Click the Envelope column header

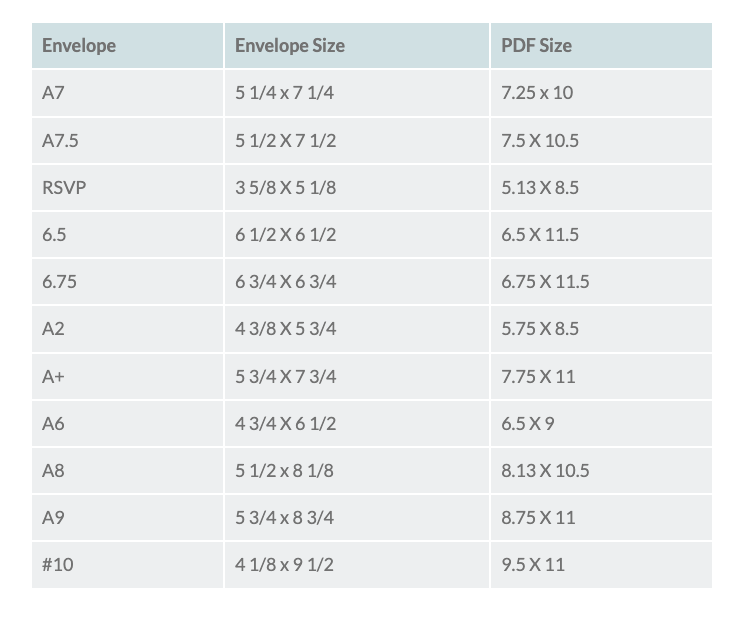(x=79, y=46)
